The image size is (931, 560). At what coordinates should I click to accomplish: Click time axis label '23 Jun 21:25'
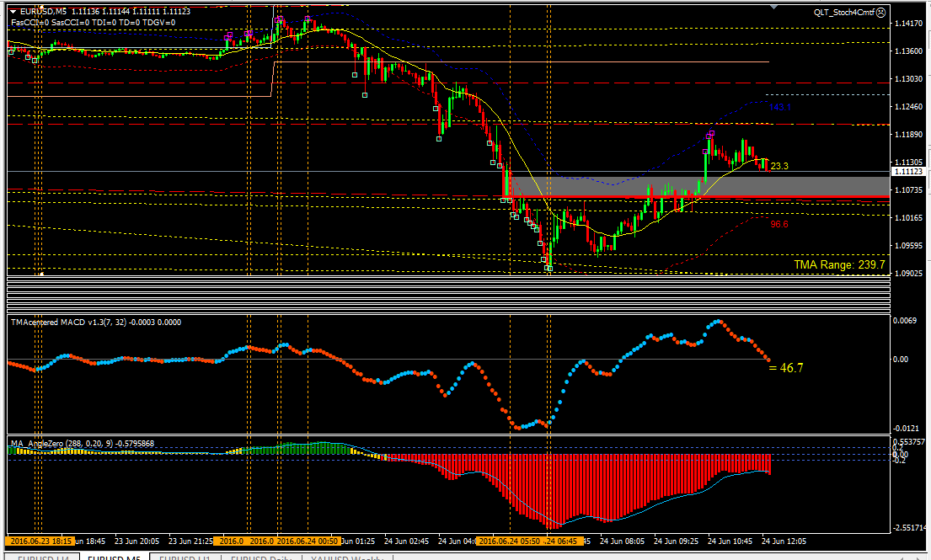pos(190,541)
